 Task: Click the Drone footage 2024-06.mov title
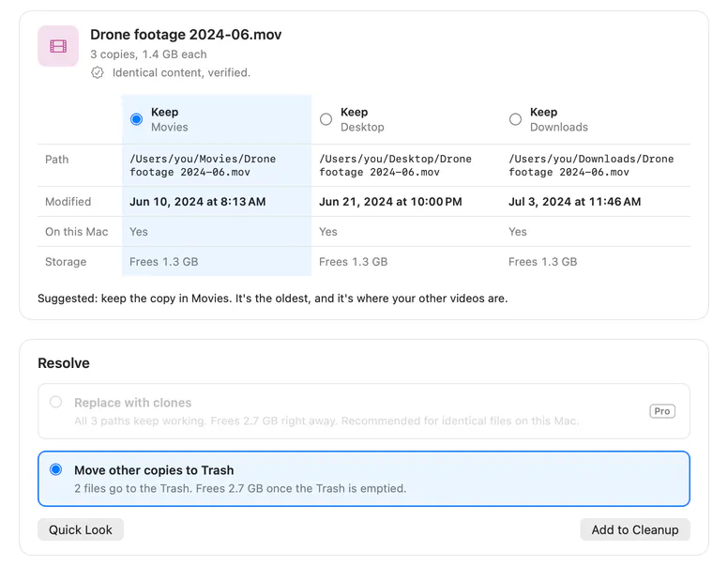pyautogui.click(x=186, y=35)
